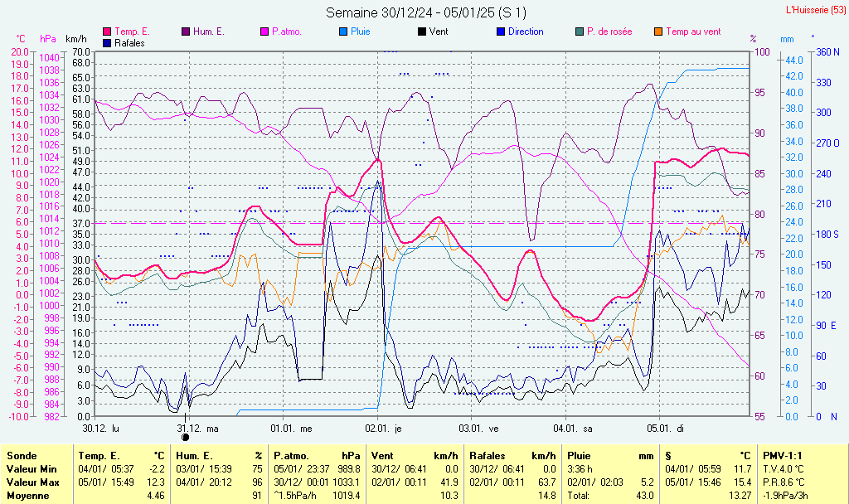849x504 pixels.
Task: Click the "01.01. me" date label
Action: pos(291,429)
